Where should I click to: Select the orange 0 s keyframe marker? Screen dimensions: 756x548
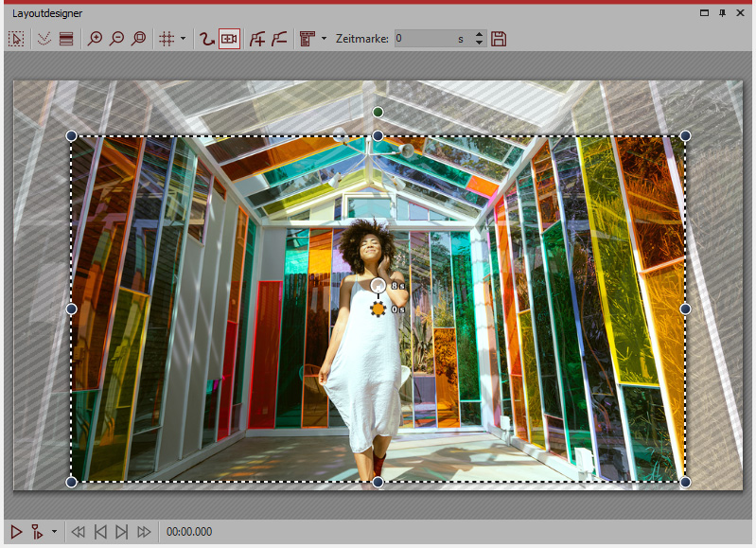[x=378, y=309]
